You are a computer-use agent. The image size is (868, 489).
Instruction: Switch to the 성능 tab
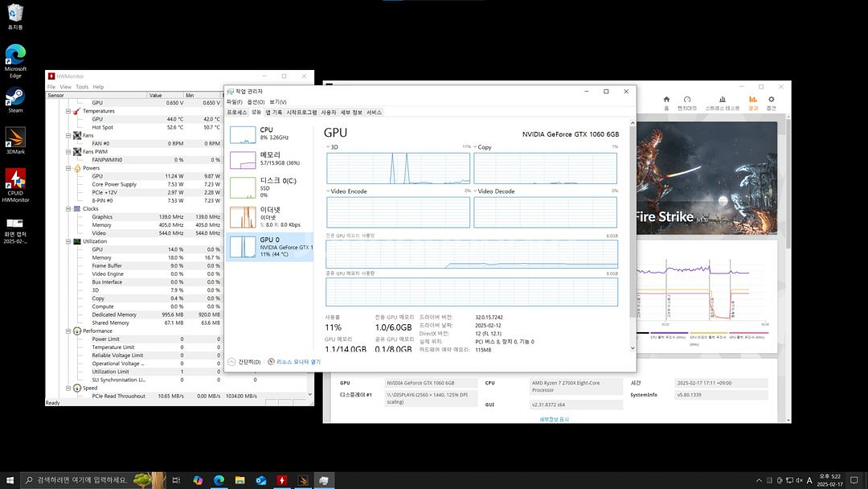coord(256,113)
